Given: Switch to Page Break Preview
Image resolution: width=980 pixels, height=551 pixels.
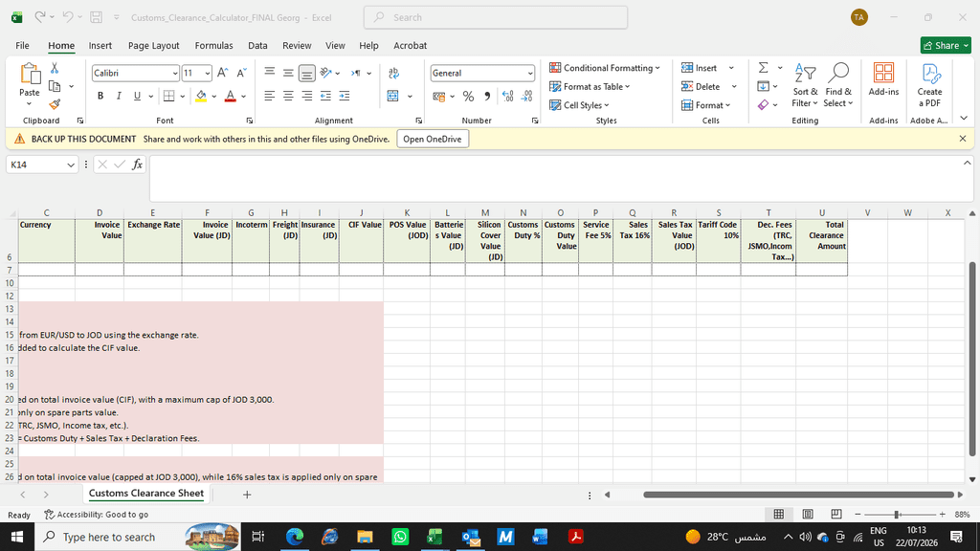Looking at the screenshot, I should (836, 514).
